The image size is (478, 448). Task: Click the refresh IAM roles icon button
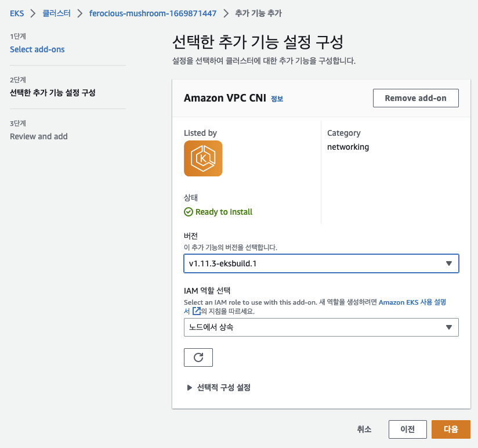198,357
